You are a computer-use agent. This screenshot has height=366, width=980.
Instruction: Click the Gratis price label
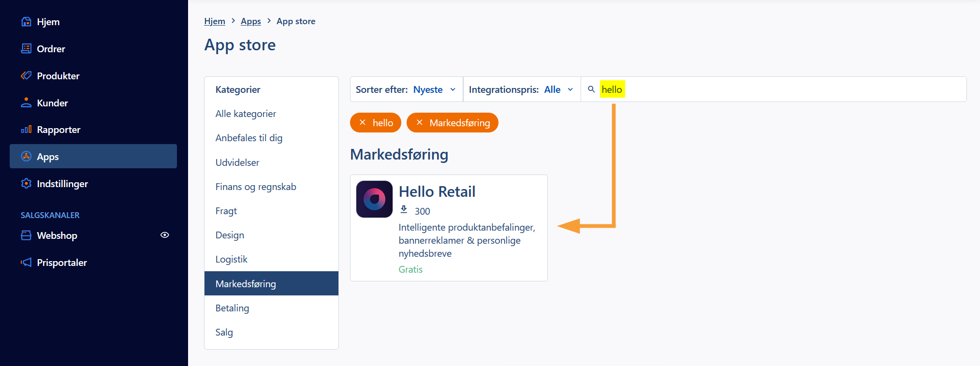pyautogui.click(x=410, y=269)
